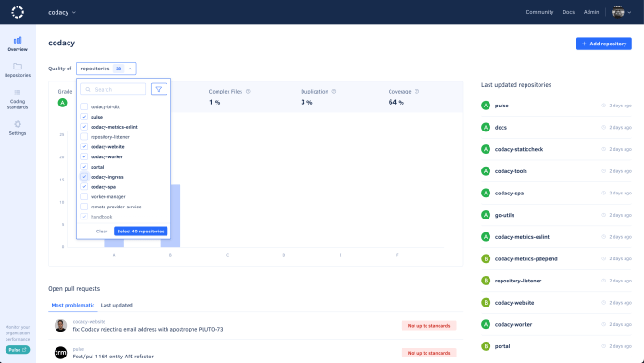Click the Coverage help icon

coord(417,92)
